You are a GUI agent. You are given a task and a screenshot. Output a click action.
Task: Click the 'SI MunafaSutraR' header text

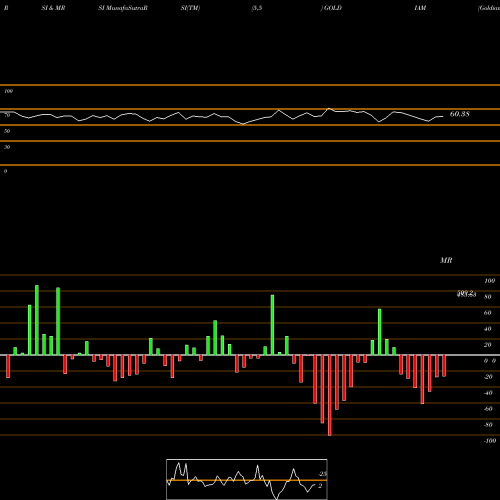point(123,8)
